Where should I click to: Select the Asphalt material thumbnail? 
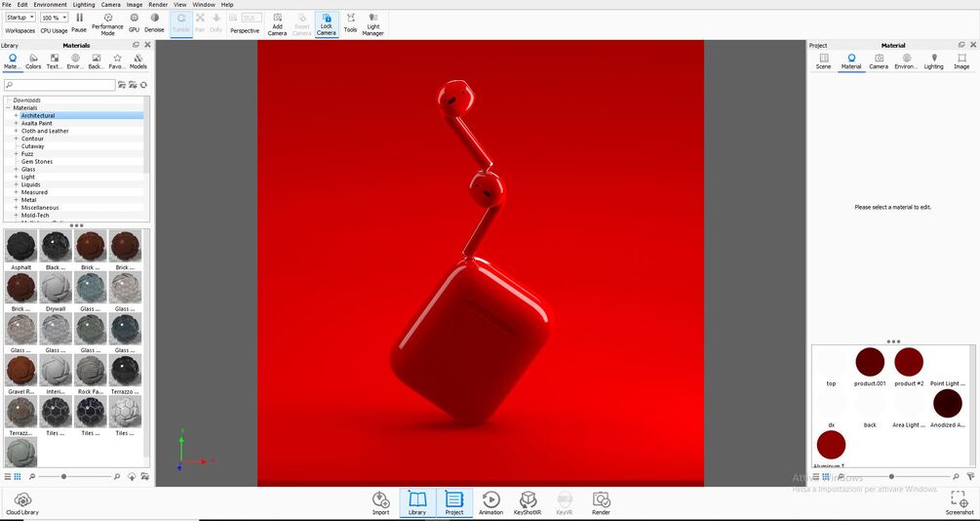pyautogui.click(x=21, y=247)
